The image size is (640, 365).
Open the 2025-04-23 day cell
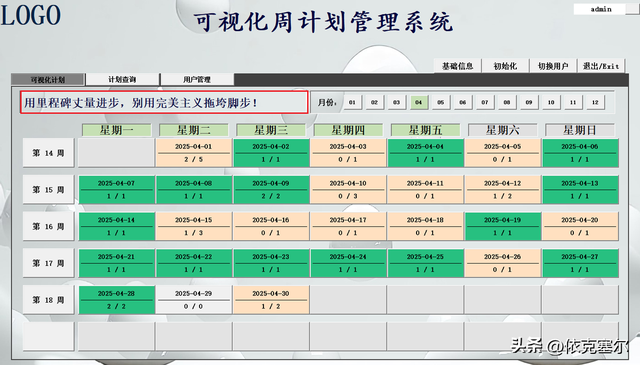click(x=271, y=263)
